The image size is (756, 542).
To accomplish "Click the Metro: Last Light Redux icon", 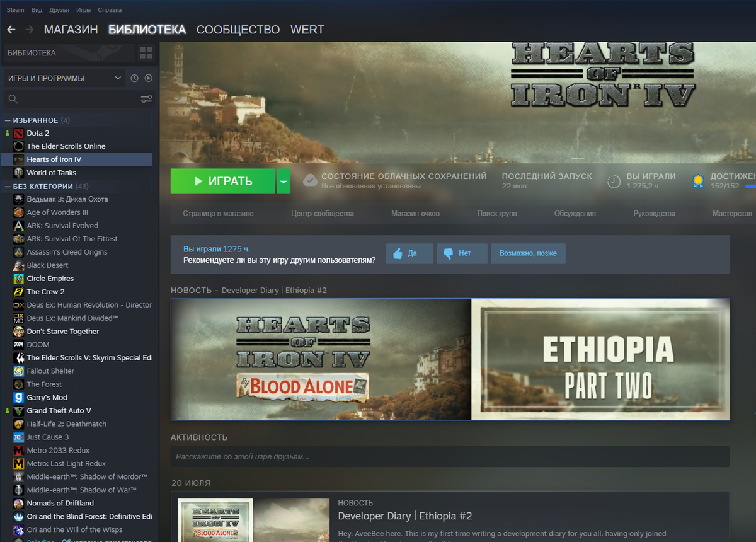I will point(19,464).
